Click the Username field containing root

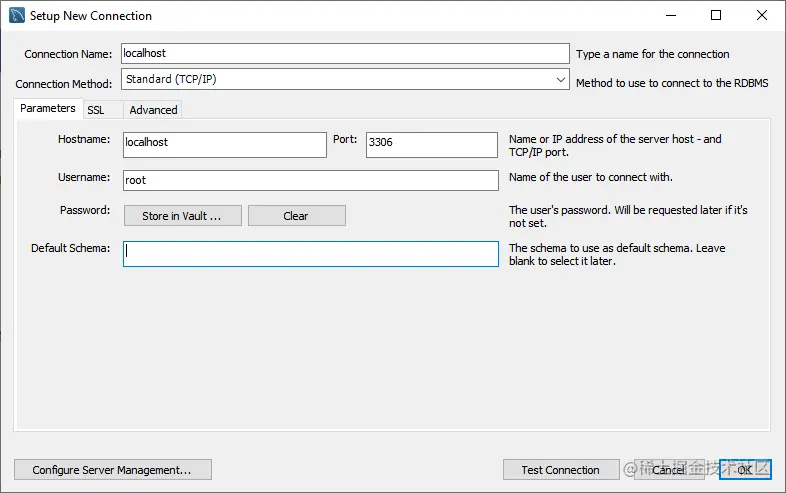point(311,180)
